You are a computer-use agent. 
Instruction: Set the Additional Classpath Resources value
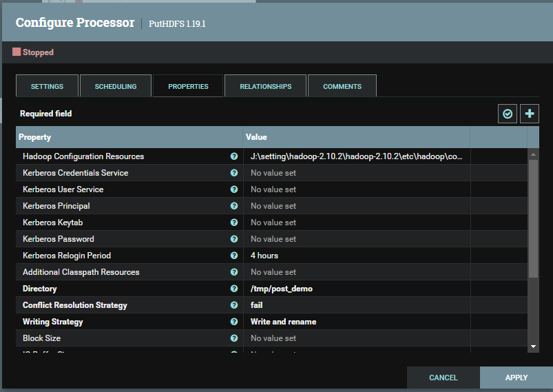click(x=357, y=272)
